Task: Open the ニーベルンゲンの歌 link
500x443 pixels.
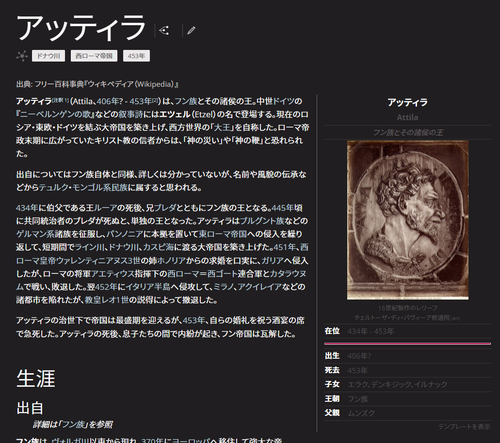Action: pyautogui.click(x=56, y=114)
